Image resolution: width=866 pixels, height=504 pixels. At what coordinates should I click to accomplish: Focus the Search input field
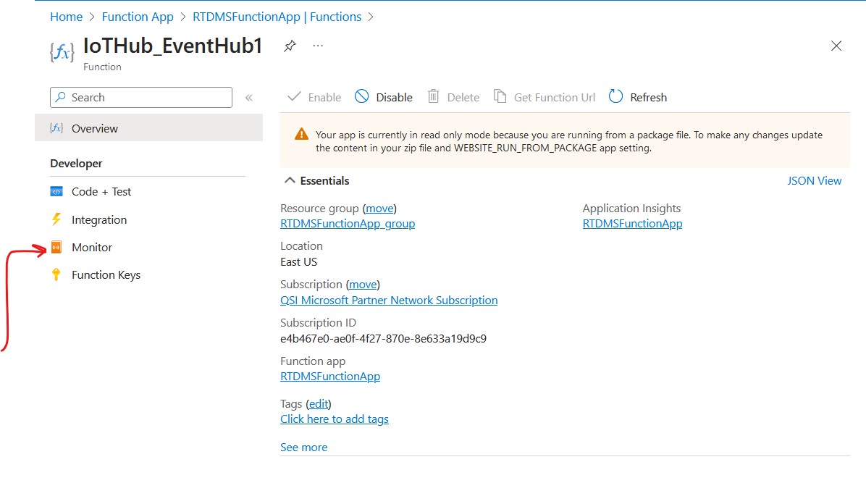tap(141, 97)
